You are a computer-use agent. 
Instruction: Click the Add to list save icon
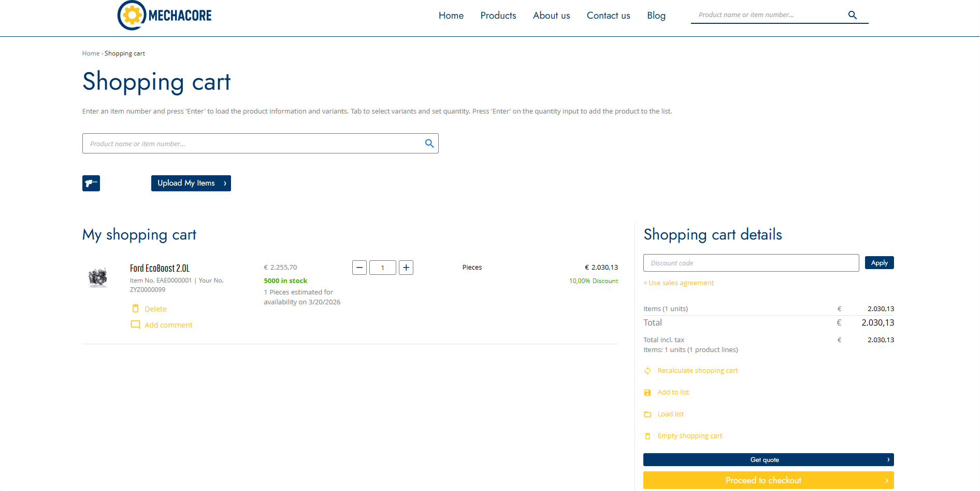(x=647, y=392)
